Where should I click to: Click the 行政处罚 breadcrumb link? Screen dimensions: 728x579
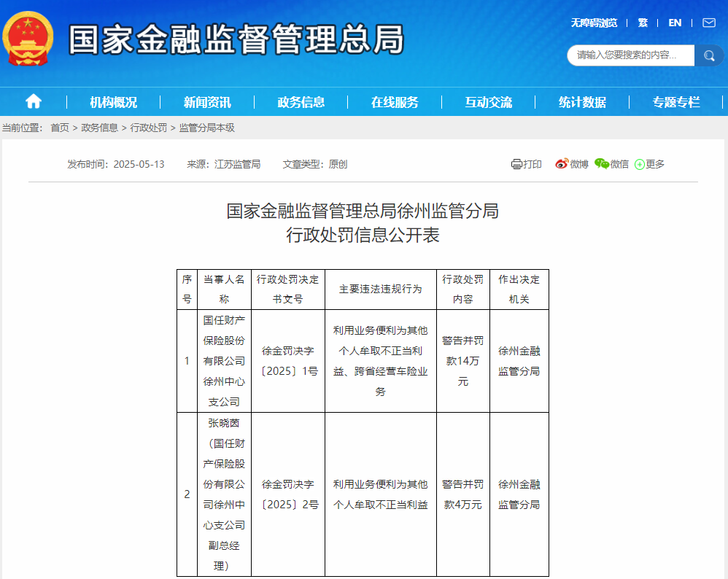pyautogui.click(x=149, y=128)
